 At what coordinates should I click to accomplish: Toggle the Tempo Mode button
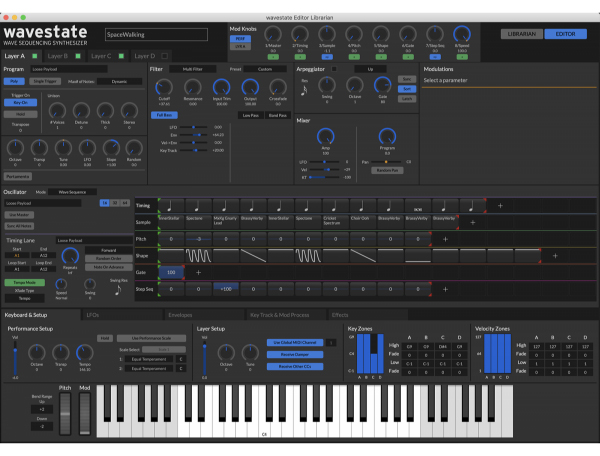(x=24, y=283)
